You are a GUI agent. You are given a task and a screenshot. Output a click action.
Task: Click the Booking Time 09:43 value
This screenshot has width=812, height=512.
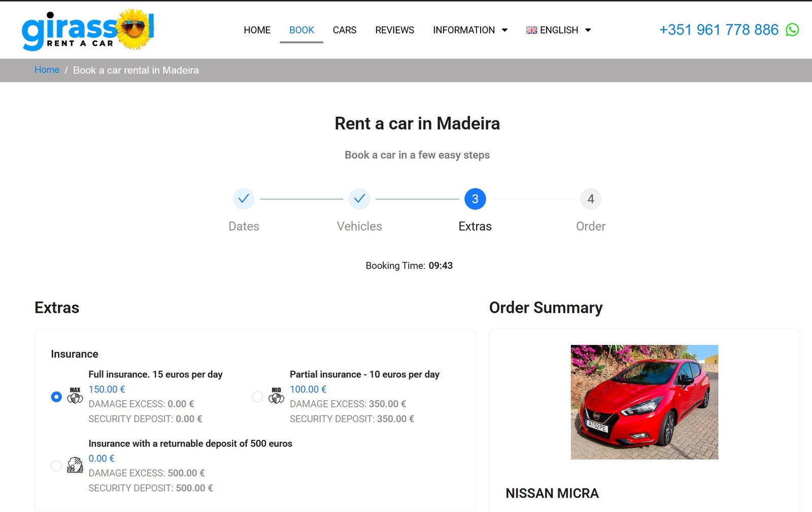click(441, 266)
